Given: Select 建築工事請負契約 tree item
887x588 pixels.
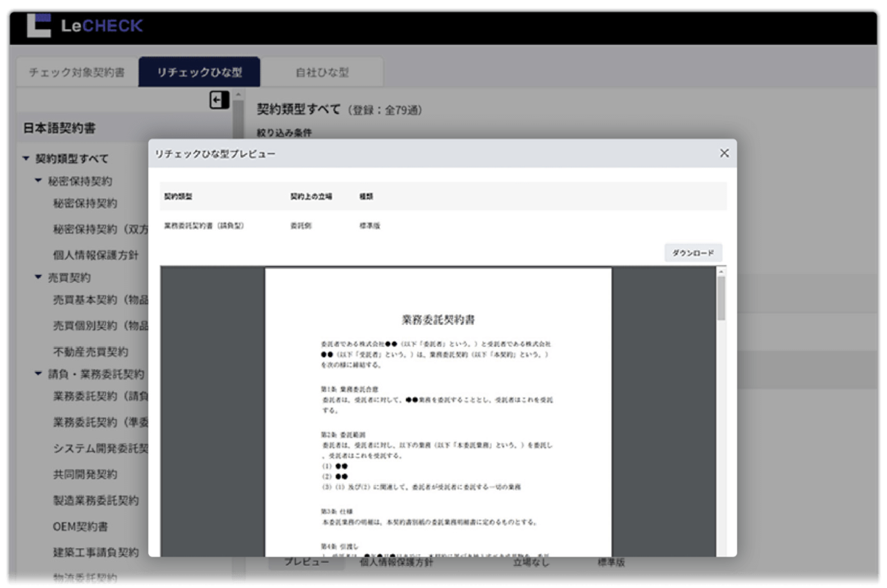Looking at the screenshot, I should [x=96, y=552].
